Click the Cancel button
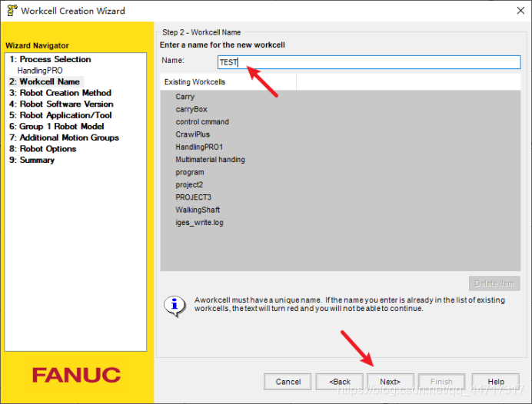 tap(288, 382)
